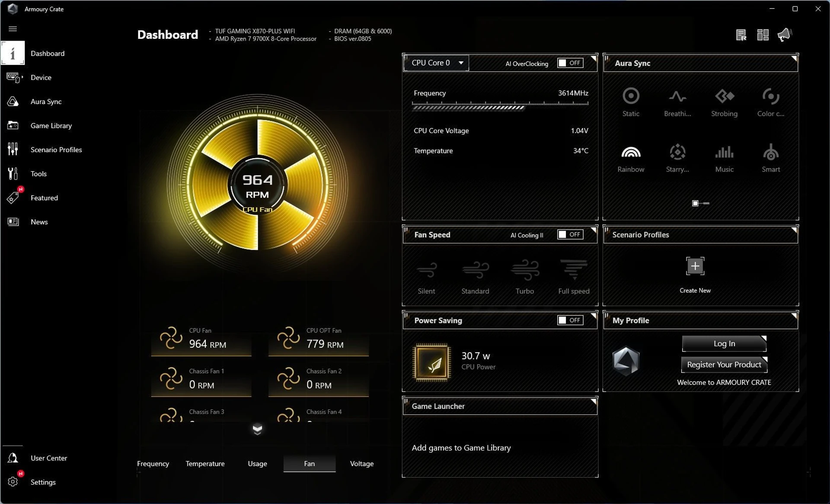Click the Armoury Crate profile avatar
The height and width of the screenshot is (504, 830).
pyautogui.click(x=626, y=361)
